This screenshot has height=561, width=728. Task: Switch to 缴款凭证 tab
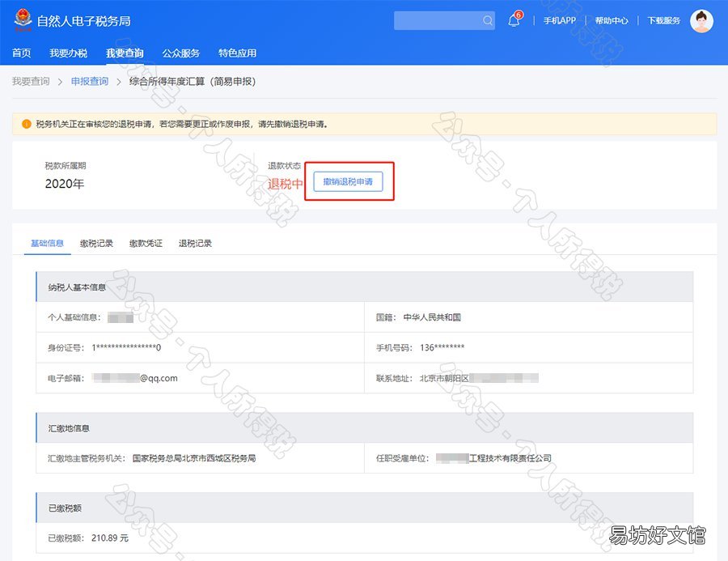point(146,243)
